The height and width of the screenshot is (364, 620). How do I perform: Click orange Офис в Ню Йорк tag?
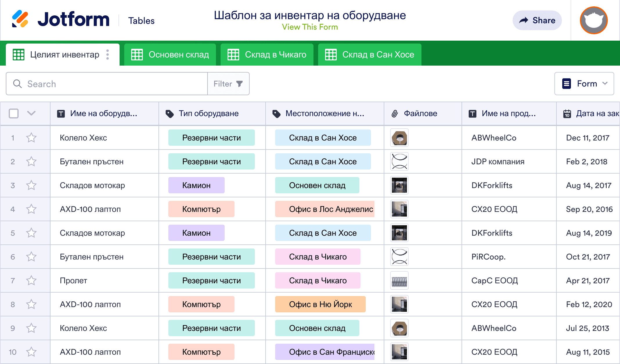coord(320,304)
